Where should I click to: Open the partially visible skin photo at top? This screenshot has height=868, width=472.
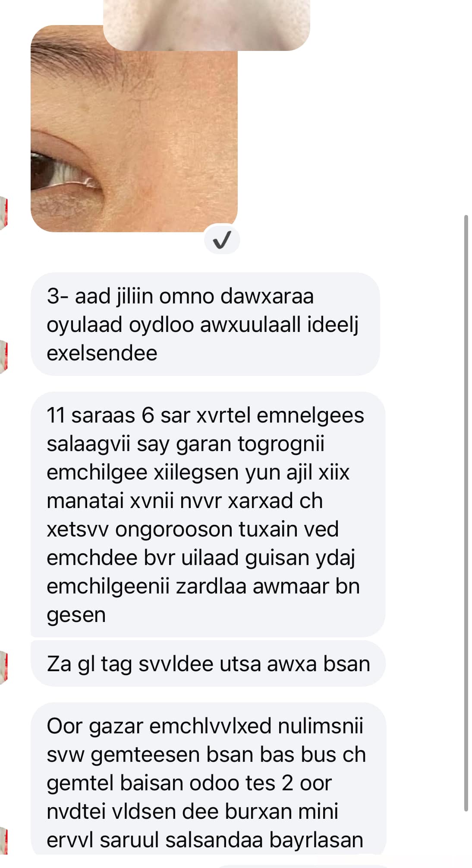coord(206,25)
